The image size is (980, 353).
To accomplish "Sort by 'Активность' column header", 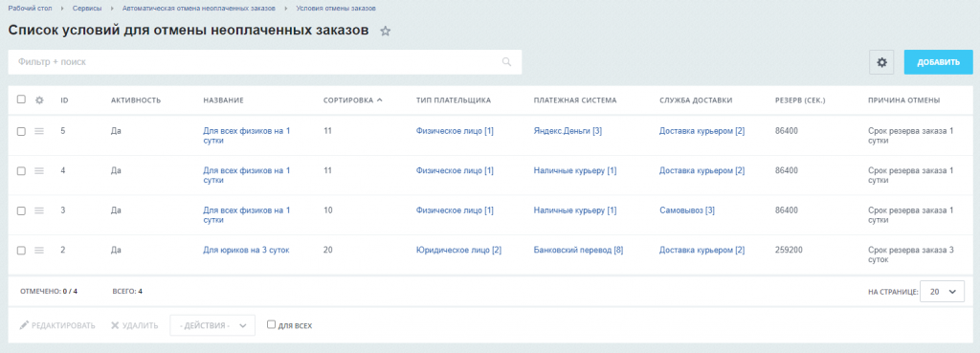I will coord(136,99).
